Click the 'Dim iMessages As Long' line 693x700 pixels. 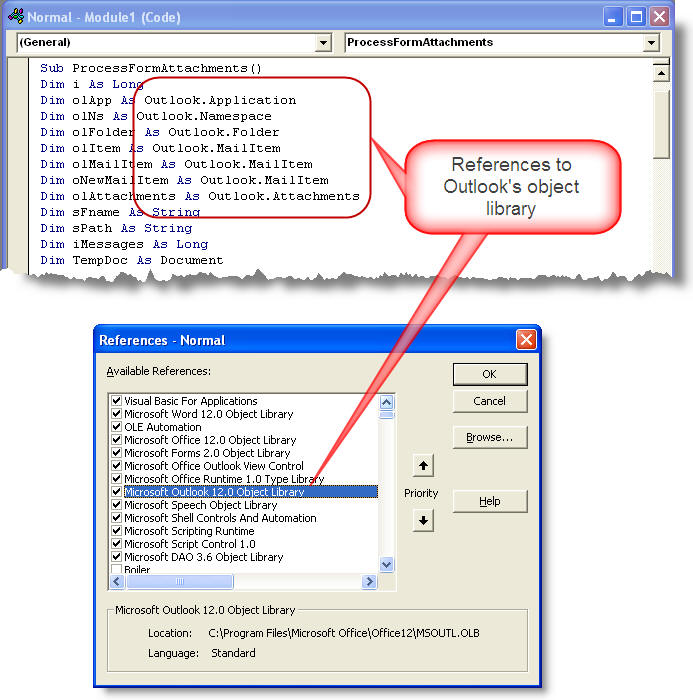(x=124, y=244)
